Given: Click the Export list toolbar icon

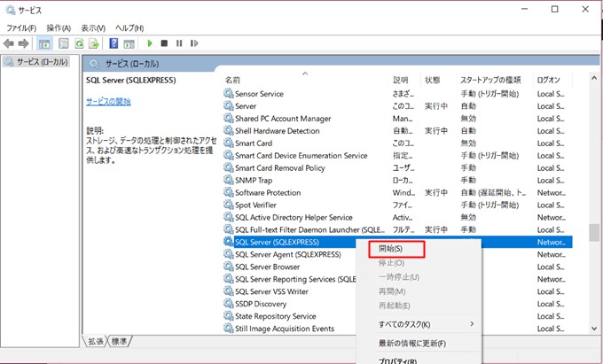Looking at the screenshot, I should pyautogui.click(x=94, y=43).
